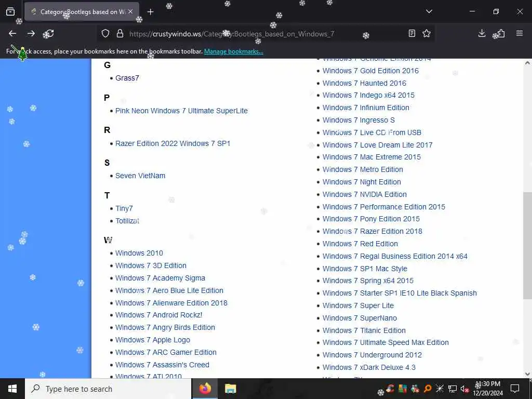Select the Category:Bootlegs based on Windows tab
The width and height of the screenshot is (532, 399).
click(x=82, y=12)
